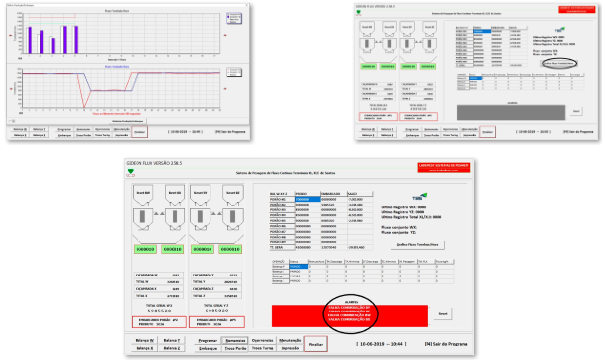
Task: Click the red Laderoy banner in bottom window
Action: 443,167
